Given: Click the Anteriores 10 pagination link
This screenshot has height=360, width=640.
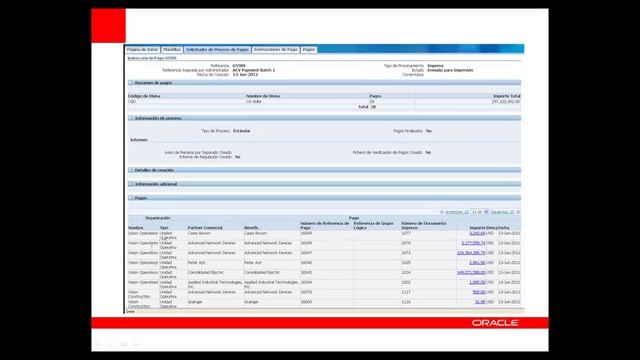Looking at the screenshot, I should (457, 212).
